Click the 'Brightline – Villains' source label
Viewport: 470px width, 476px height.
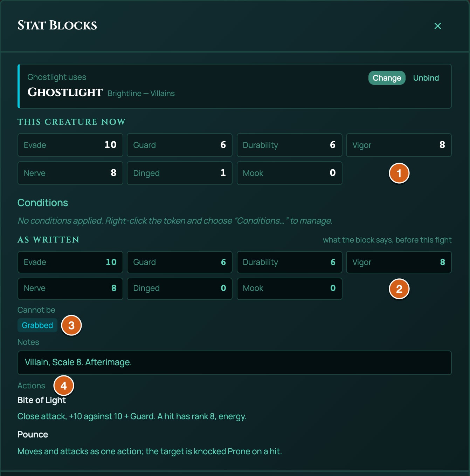coord(141,93)
